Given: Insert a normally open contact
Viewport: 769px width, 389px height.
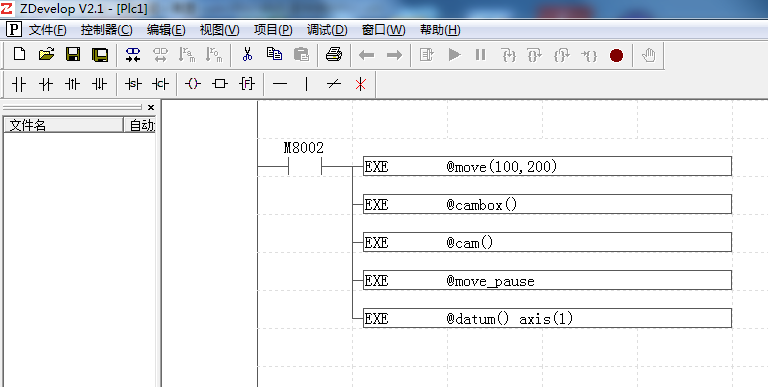Looking at the screenshot, I should pyautogui.click(x=19, y=84).
